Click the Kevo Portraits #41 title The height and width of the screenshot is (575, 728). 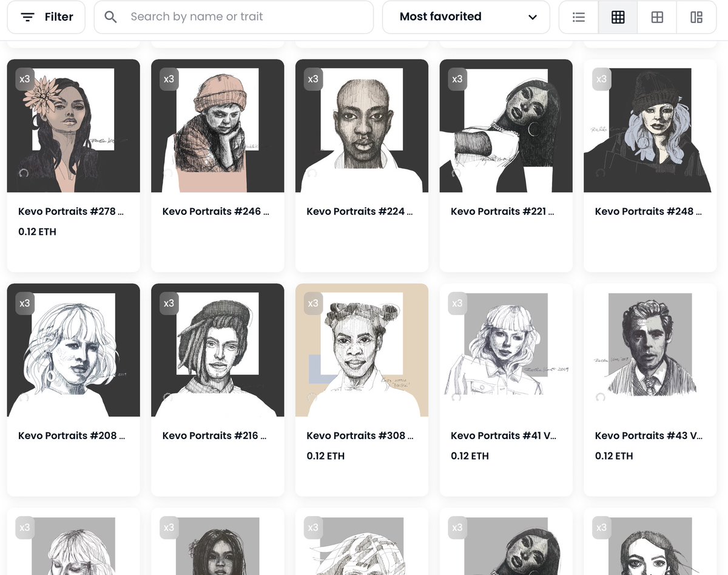pyautogui.click(x=504, y=435)
